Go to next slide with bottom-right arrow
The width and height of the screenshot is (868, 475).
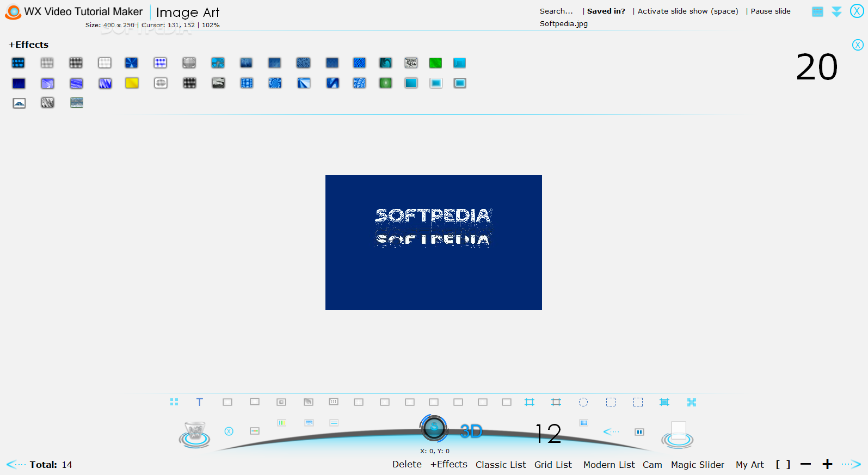point(852,464)
